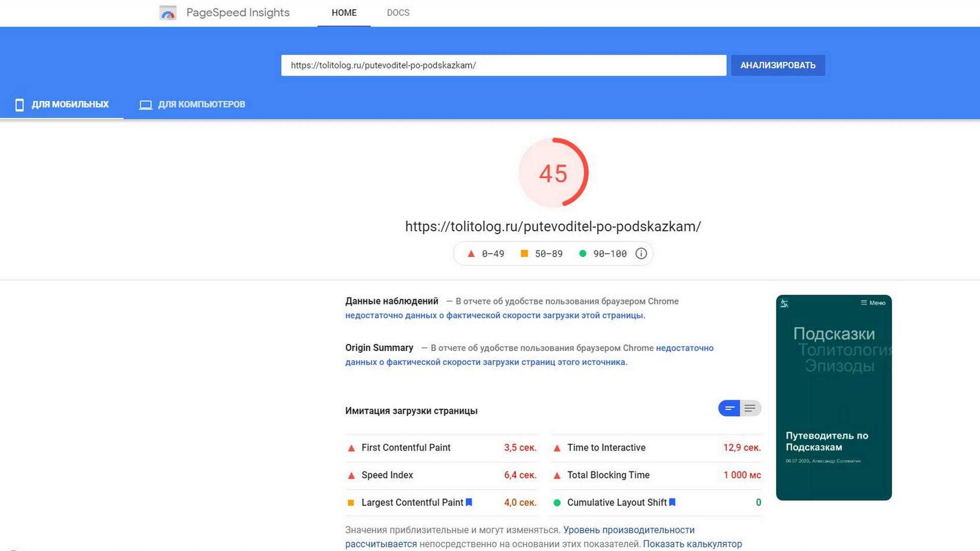Open score legend info icon
The width and height of the screenshot is (980, 551).
pyautogui.click(x=641, y=254)
